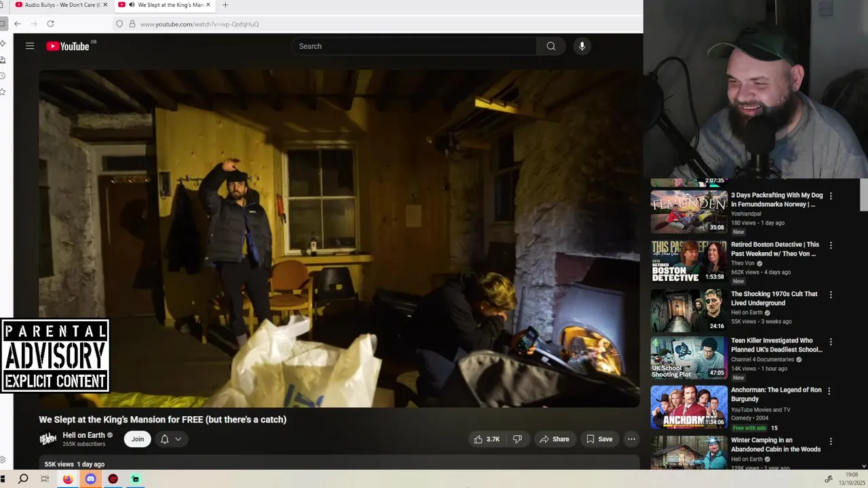This screenshot has height=488, width=868.
Task: Open options menu for Retired Boston Detective video
Action: click(x=831, y=245)
